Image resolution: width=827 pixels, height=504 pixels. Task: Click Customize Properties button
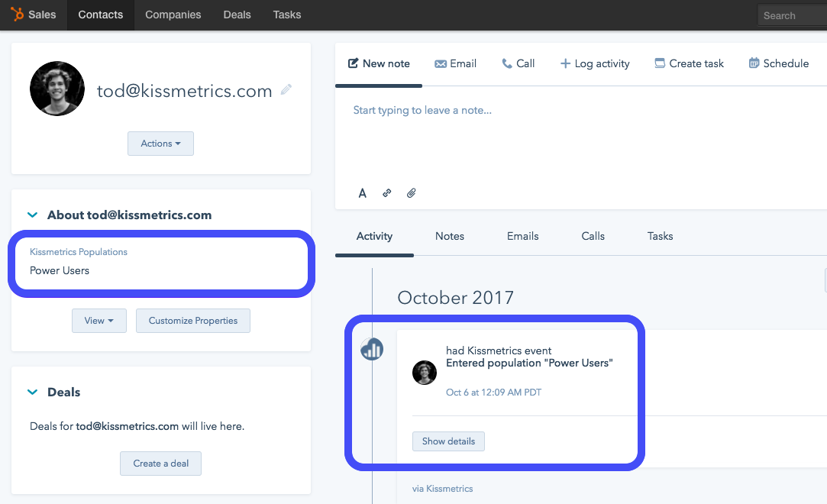point(193,321)
